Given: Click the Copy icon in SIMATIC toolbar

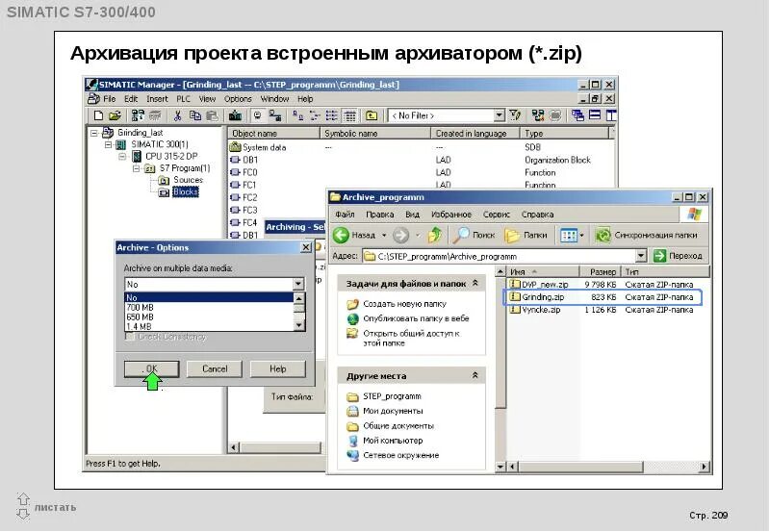Looking at the screenshot, I should [195, 115].
